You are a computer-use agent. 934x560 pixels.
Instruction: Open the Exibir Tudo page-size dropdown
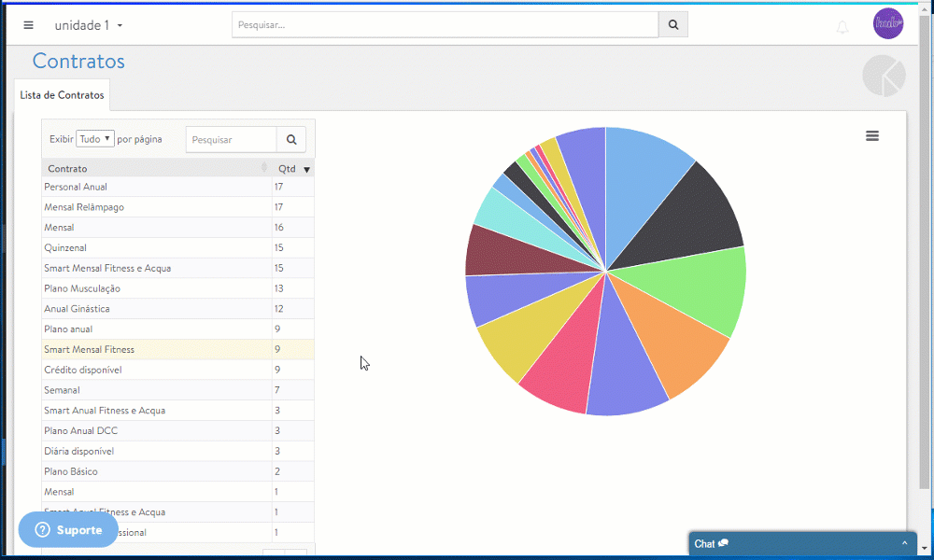[x=95, y=139]
